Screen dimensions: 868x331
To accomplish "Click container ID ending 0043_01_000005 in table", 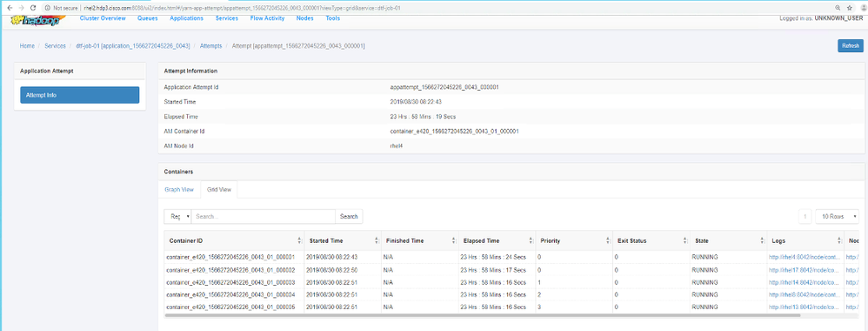I will (230, 307).
